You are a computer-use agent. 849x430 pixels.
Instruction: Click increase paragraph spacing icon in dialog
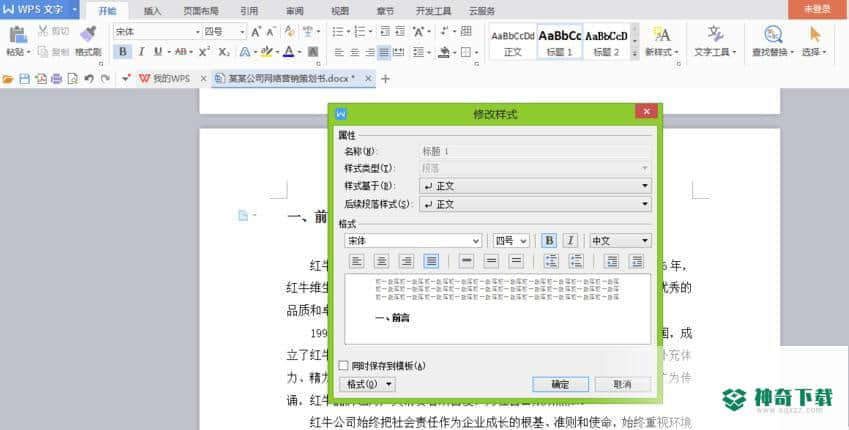pyautogui.click(x=551, y=262)
